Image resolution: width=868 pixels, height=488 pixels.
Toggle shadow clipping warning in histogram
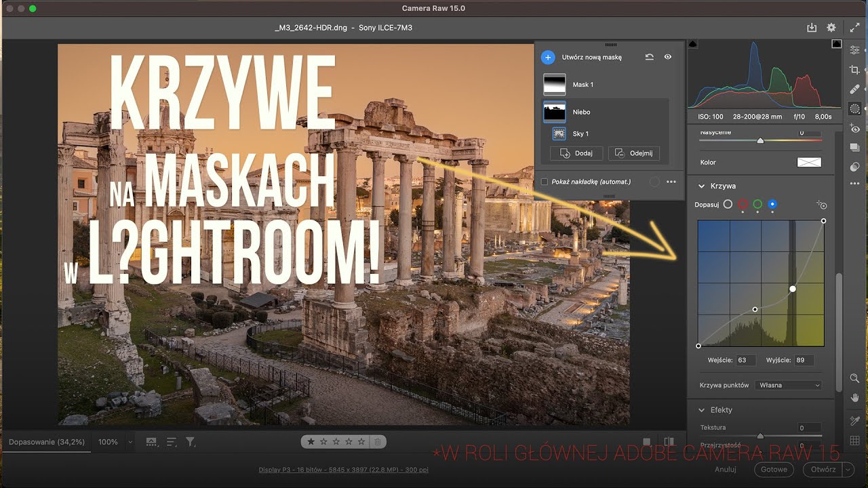click(x=692, y=44)
